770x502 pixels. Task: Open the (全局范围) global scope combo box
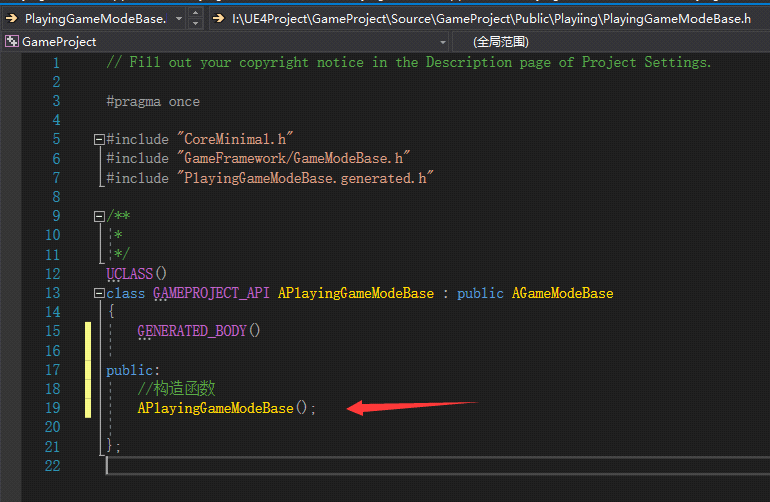pyautogui.click(x=610, y=42)
